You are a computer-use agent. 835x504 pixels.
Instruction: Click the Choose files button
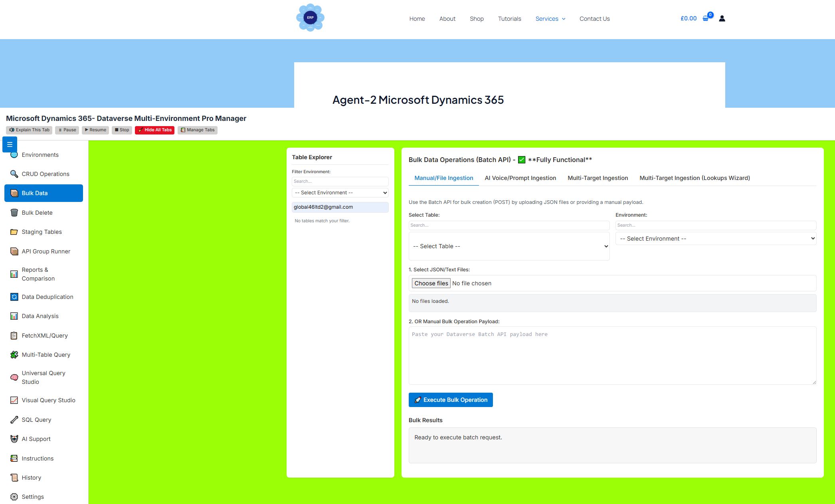[x=431, y=283]
